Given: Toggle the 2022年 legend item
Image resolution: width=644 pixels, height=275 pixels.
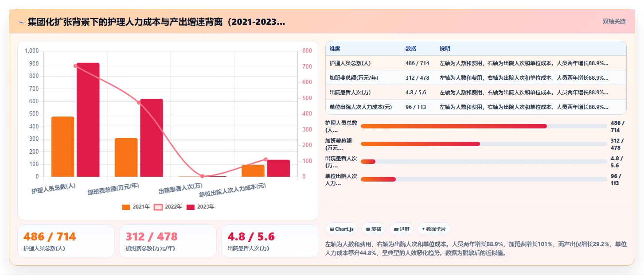Looking at the screenshot, I should click(168, 207).
